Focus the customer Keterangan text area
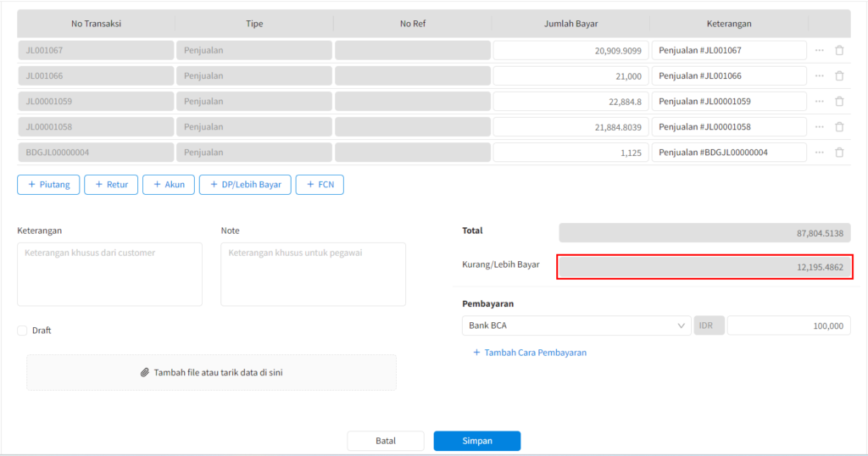The image size is (868, 456). [x=109, y=275]
